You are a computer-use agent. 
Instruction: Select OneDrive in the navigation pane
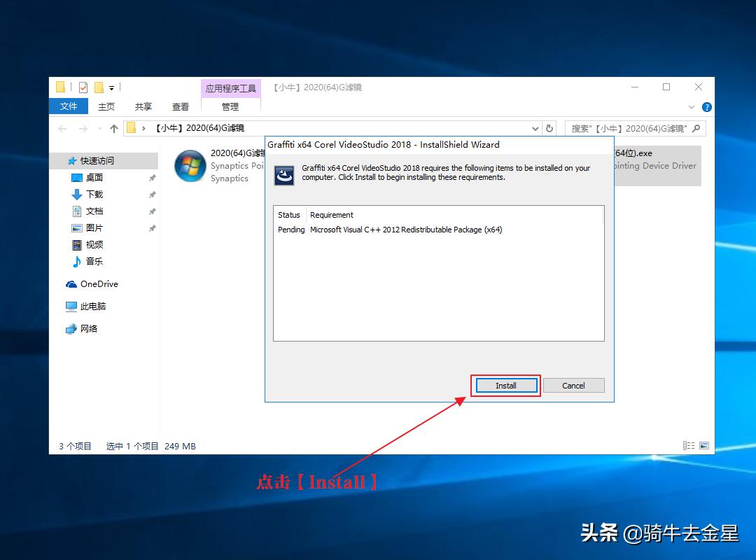(x=99, y=284)
